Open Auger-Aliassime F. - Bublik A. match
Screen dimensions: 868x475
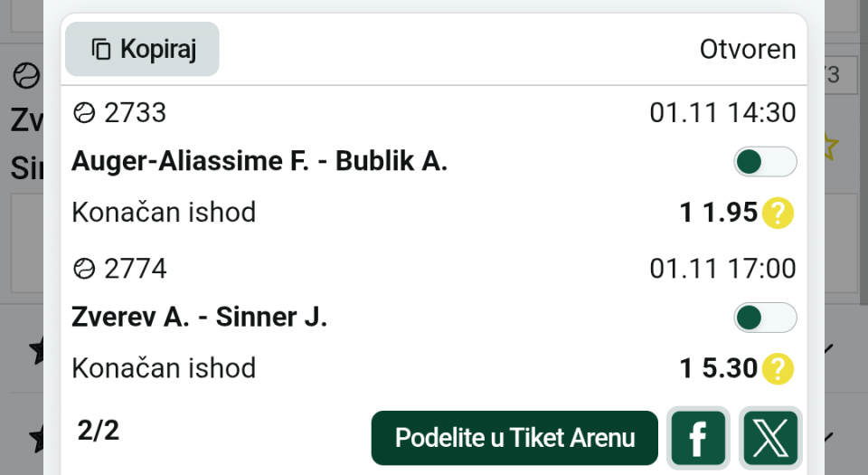259,162
